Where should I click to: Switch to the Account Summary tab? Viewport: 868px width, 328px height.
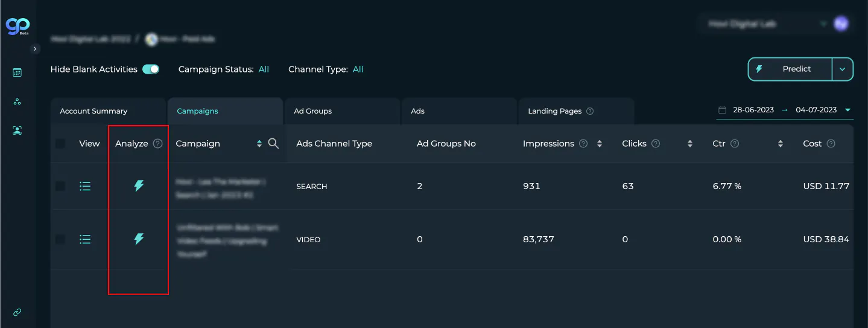pos(109,111)
